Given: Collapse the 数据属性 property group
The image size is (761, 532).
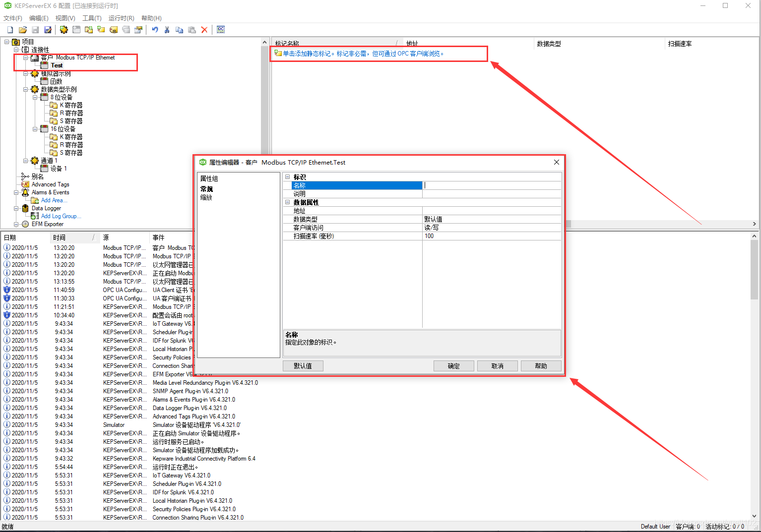Looking at the screenshot, I should (287, 202).
